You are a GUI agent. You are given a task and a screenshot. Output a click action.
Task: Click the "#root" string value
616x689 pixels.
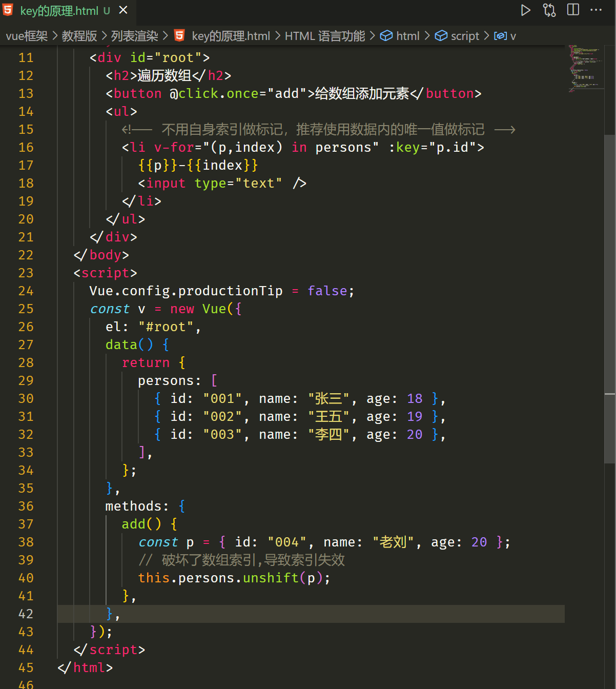pyautogui.click(x=166, y=327)
